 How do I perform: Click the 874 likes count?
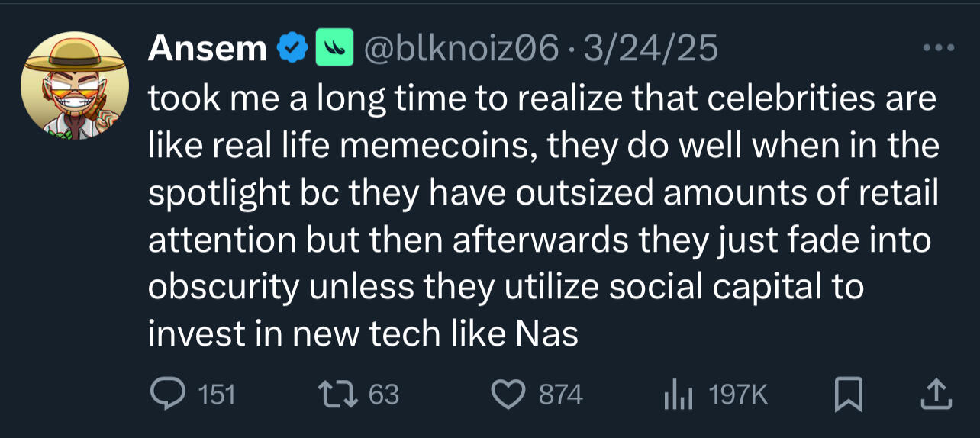tap(560, 395)
